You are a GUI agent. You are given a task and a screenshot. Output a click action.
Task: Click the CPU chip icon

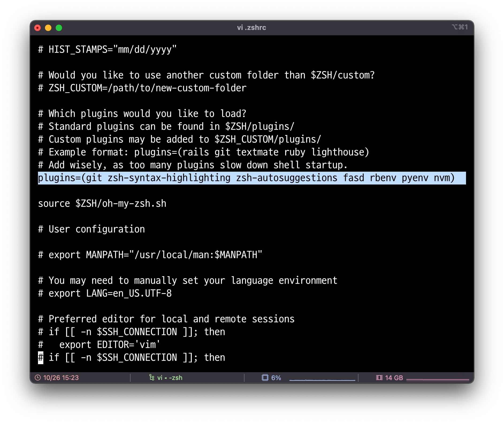tap(265, 378)
